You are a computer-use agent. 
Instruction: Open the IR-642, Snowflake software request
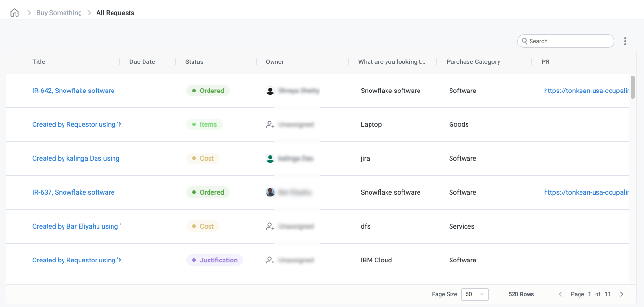coord(73,91)
